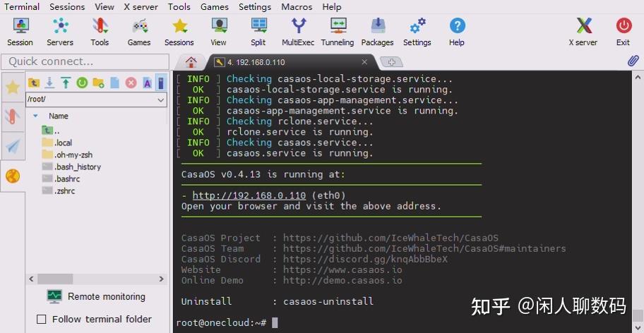Open the Tools knife sidebar tab
This screenshot has height=333, width=644.
[x=13, y=116]
